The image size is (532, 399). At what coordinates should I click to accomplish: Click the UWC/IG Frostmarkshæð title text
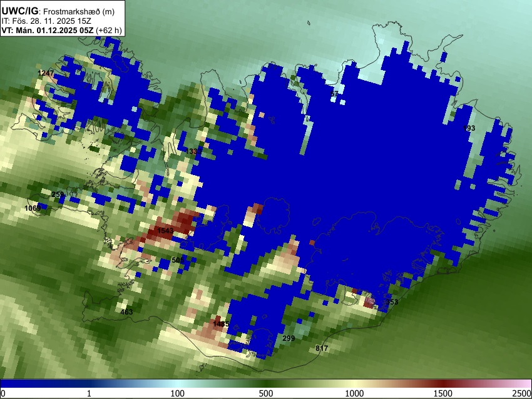coord(58,11)
